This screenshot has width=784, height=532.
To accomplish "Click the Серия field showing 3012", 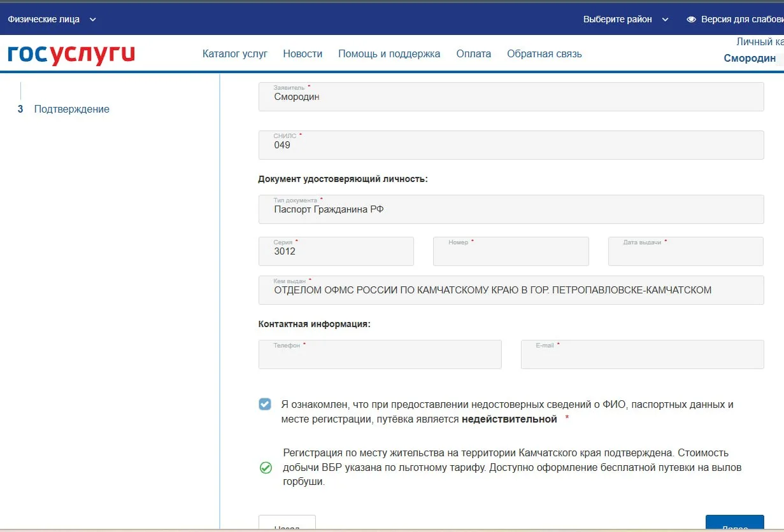I will click(336, 251).
